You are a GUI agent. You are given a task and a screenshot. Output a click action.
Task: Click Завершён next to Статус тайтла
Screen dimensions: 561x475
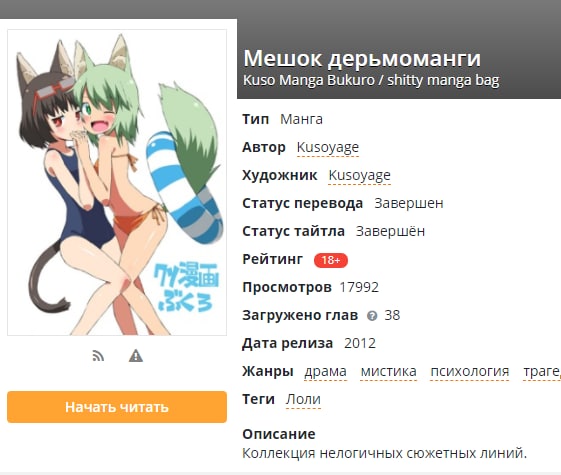[390, 231]
